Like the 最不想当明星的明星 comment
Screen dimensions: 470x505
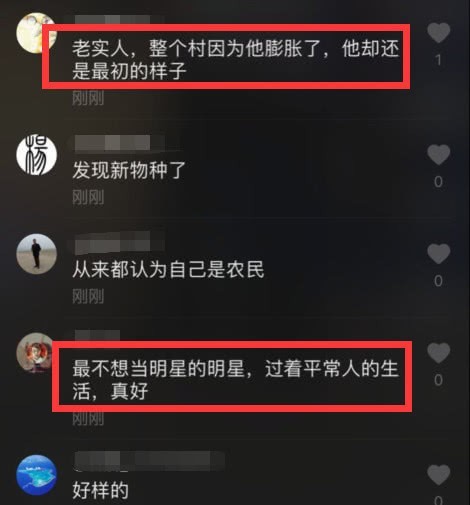tap(438, 353)
